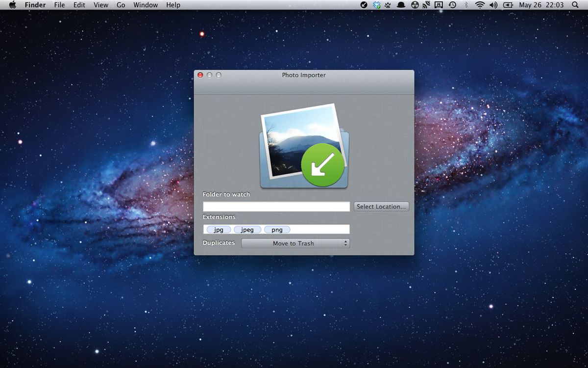
Task: Open the Wi-Fi status menu
Action: tap(479, 5)
